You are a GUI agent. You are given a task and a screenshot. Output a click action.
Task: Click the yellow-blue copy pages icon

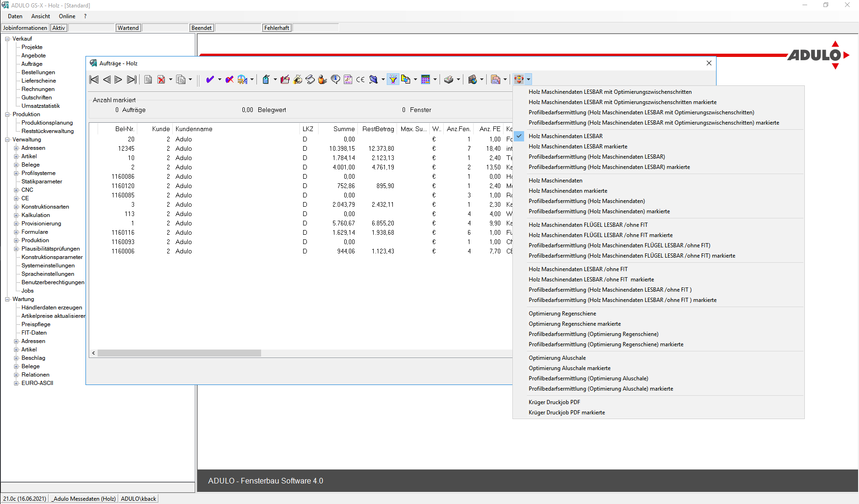point(405,80)
